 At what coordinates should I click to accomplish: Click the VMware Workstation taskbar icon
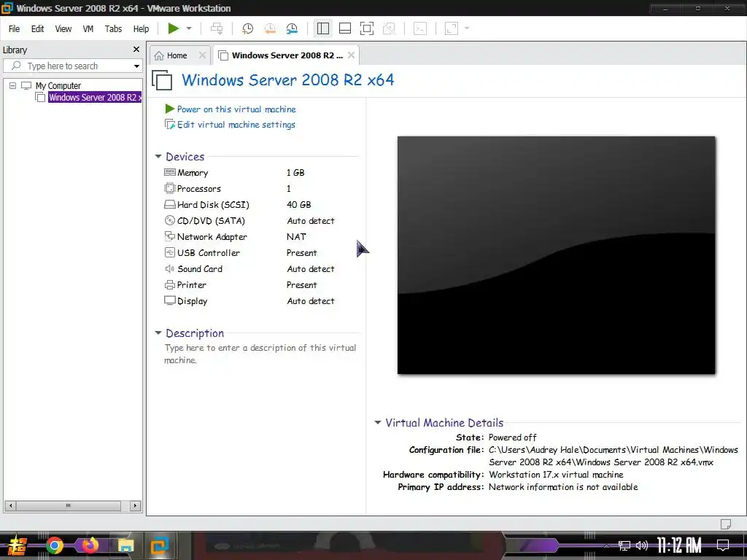(x=160, y=545)
